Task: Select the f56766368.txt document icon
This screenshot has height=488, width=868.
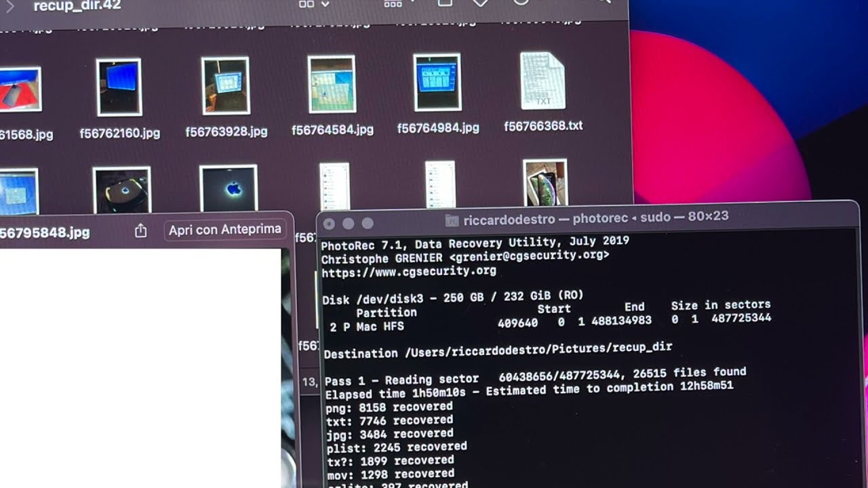Action: coord(543,81)
